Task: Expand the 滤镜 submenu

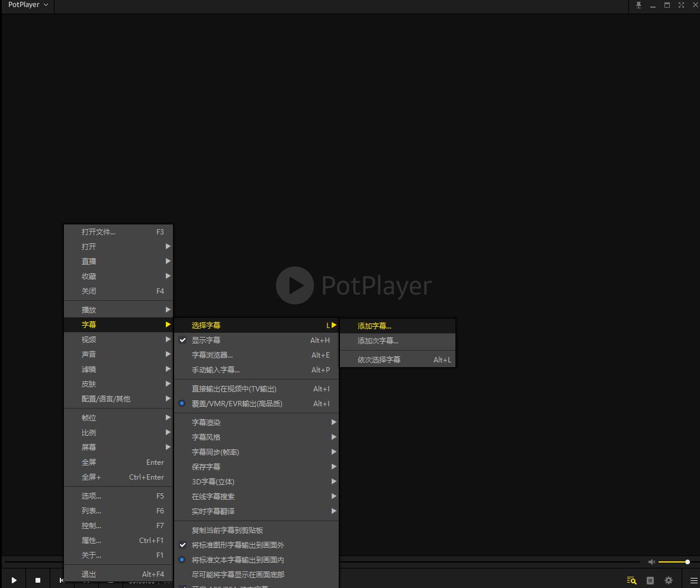Action: coord(118,369)
